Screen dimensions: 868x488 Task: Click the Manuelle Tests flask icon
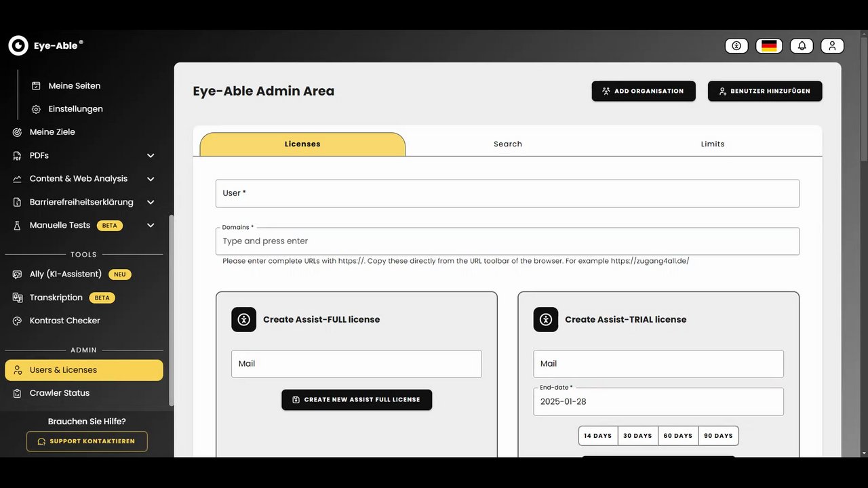pyautogui.click(x=18, y=225)
